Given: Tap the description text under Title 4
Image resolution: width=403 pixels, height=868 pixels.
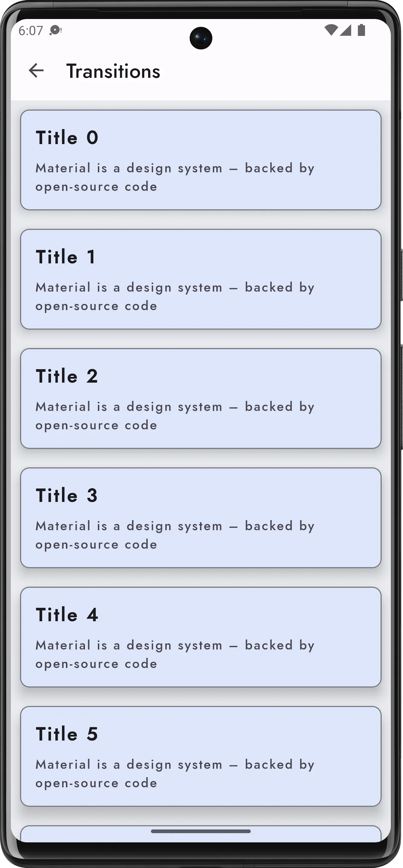Looking at the screenshot, I should [x=175, y=654].
